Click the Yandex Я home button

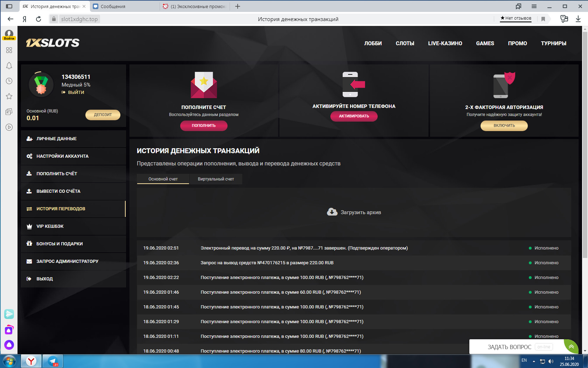coord(24,19)
